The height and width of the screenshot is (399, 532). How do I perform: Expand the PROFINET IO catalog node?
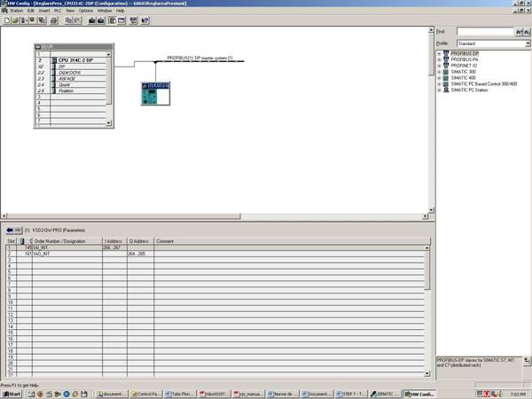pyautogui.click(x=440, y=66)
